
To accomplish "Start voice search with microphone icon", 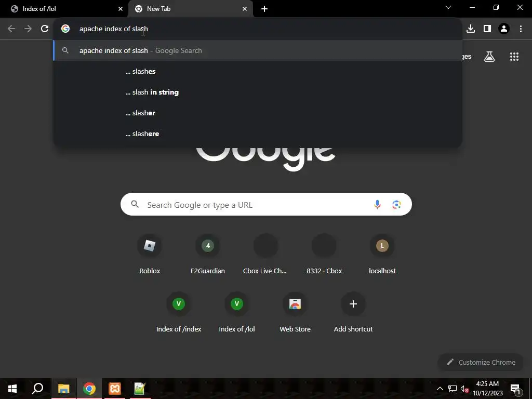I will pyautogui.click(x=377, y=205).
